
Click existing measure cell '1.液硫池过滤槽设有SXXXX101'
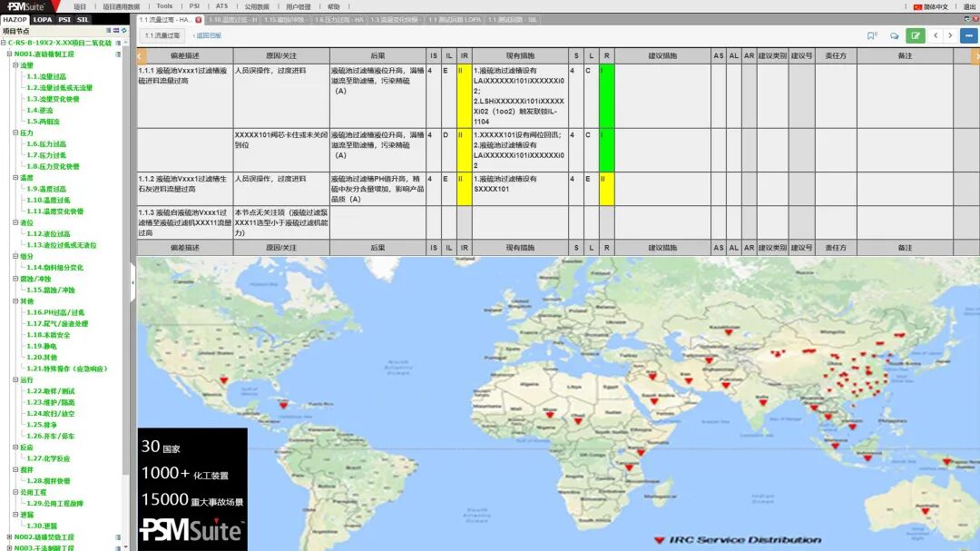click(x=520, y=189)
